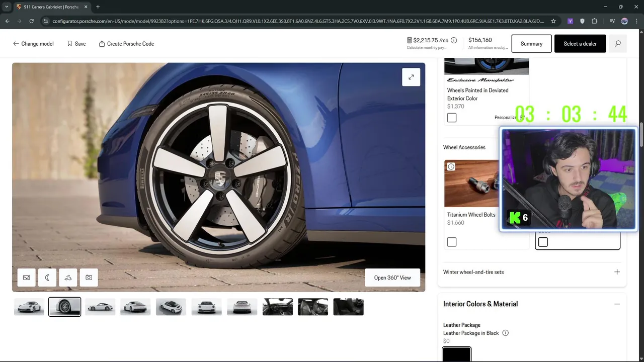Open a new browser tab
644x362 pixels.
click(98, 7)
